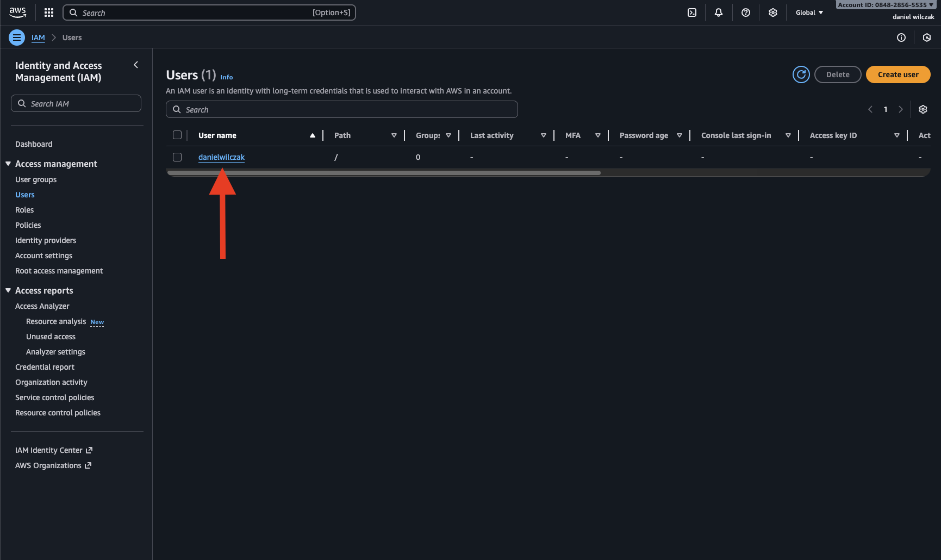
Task: Open table preferences gear icon
Action: [x=923, y=109]
